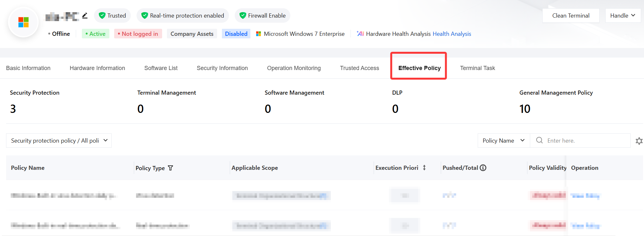Click the Trusted shield badge
Image resolution: width=644 pixels, height=236 pixels.
[x=113, y=16]
